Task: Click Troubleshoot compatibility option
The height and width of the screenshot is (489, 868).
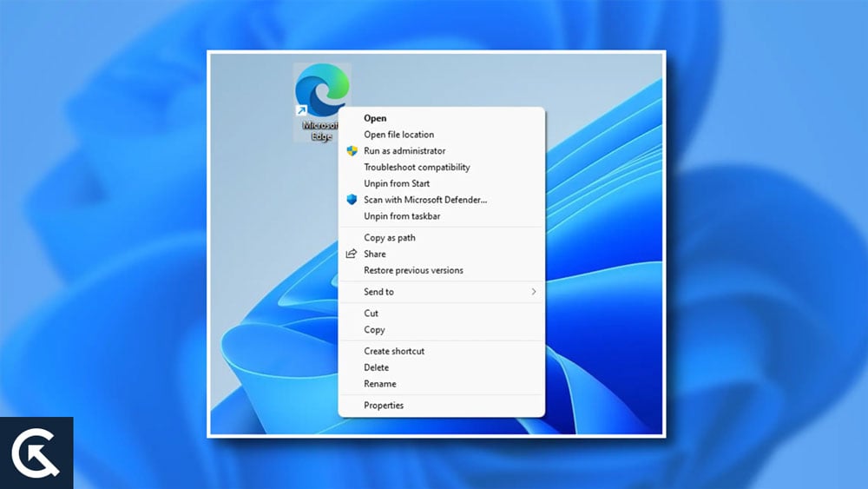Action: tap(417, 168)
